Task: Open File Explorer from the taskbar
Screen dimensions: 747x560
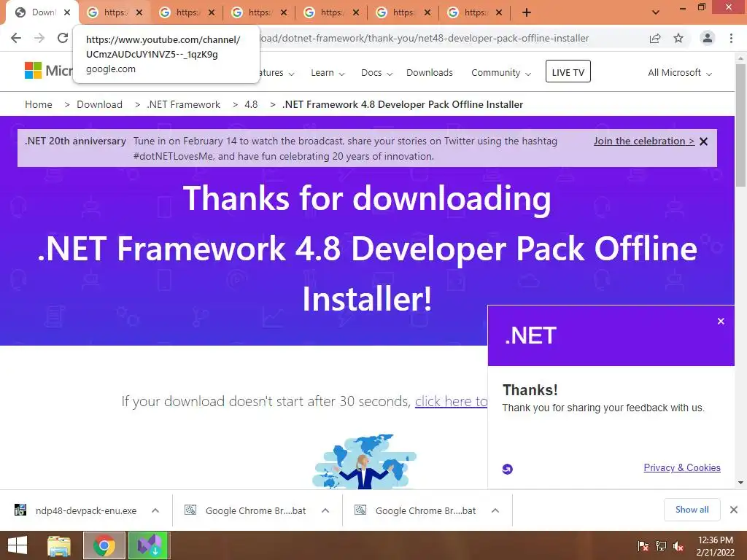Action: pos(59,545)
